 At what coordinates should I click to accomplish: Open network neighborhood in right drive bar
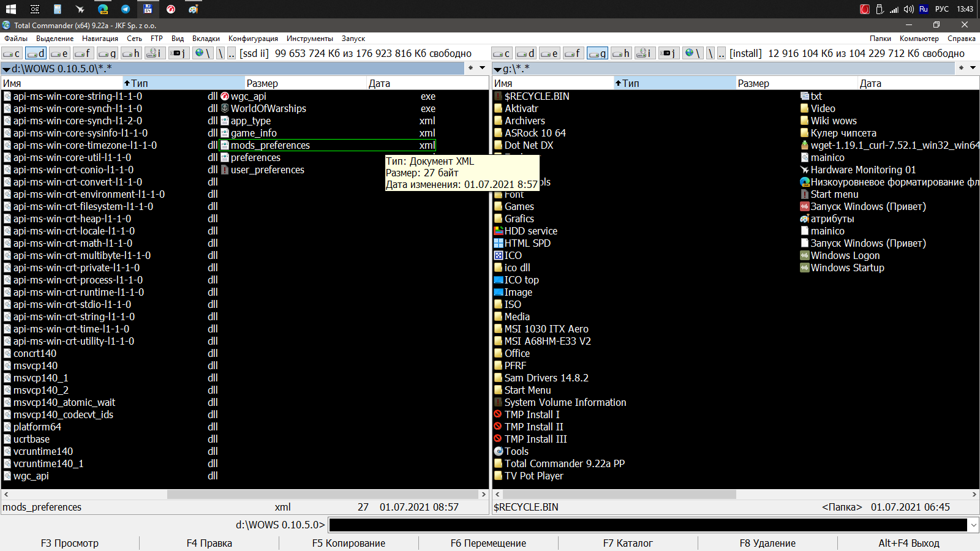click(x=693, y=53)
